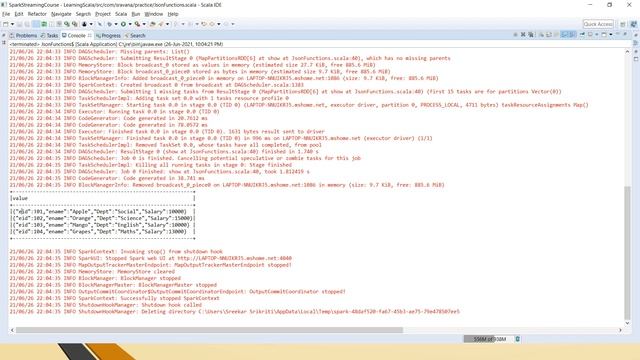Open Display Selected Console dropdown arrow
The width and height of the screenshot is (640, 360).
point(597,35)
